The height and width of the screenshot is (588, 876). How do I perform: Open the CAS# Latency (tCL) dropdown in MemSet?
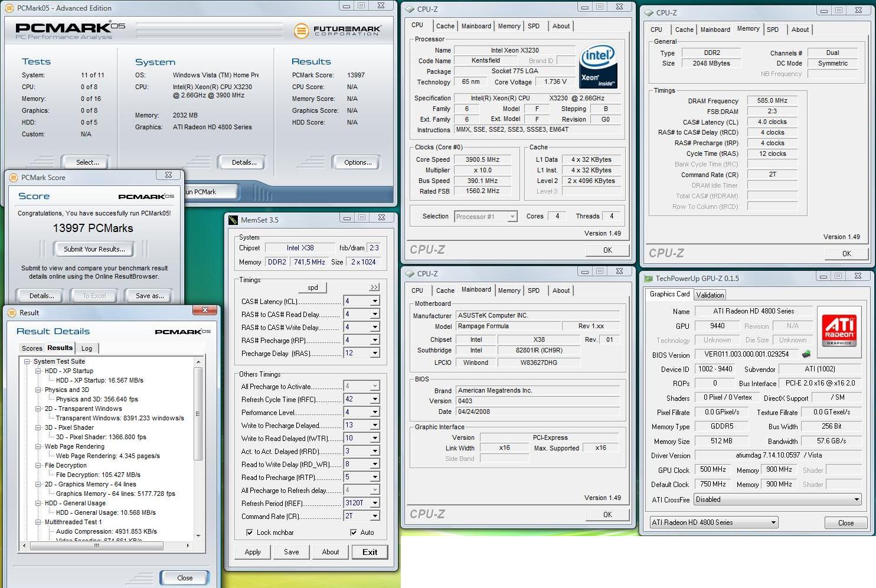[374, 301]
